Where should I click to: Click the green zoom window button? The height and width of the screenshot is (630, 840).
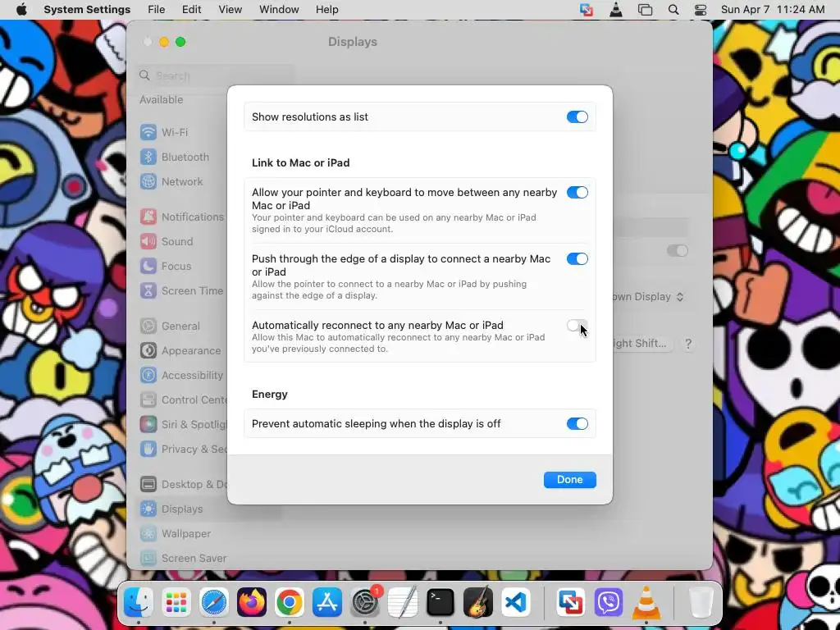pyautogui.click(x=180, y=42)
